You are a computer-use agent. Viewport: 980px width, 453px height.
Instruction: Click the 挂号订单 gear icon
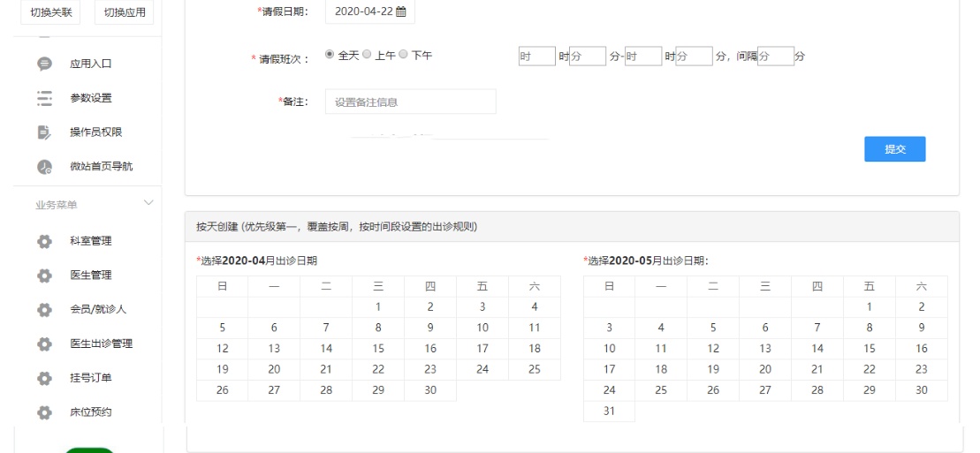pos(44,379)
